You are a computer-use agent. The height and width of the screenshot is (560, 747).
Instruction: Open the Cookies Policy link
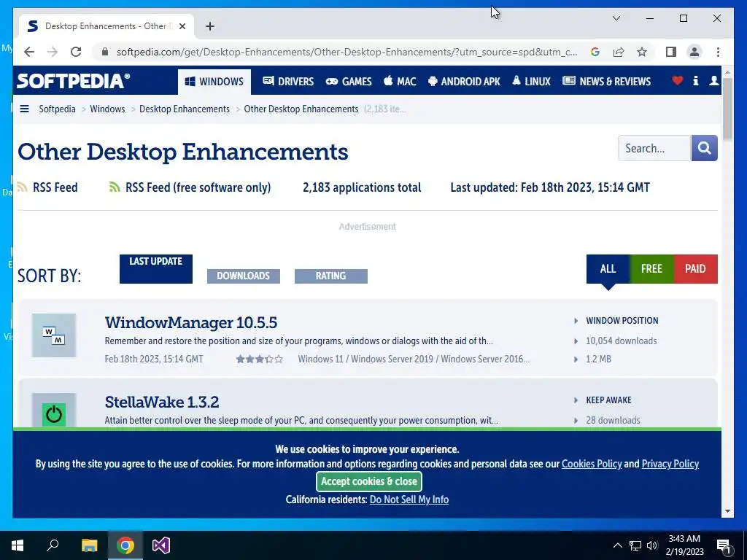(592, 464)
